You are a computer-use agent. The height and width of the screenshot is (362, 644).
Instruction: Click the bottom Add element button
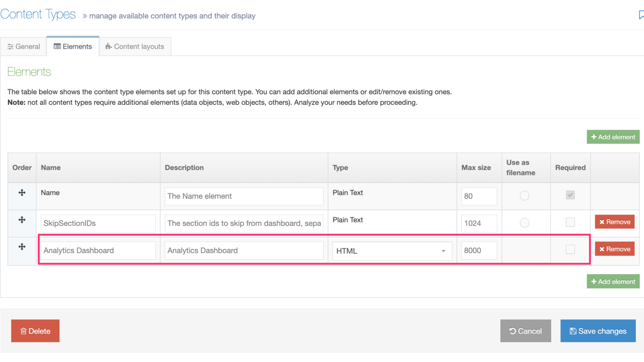[x=613, y=282]
